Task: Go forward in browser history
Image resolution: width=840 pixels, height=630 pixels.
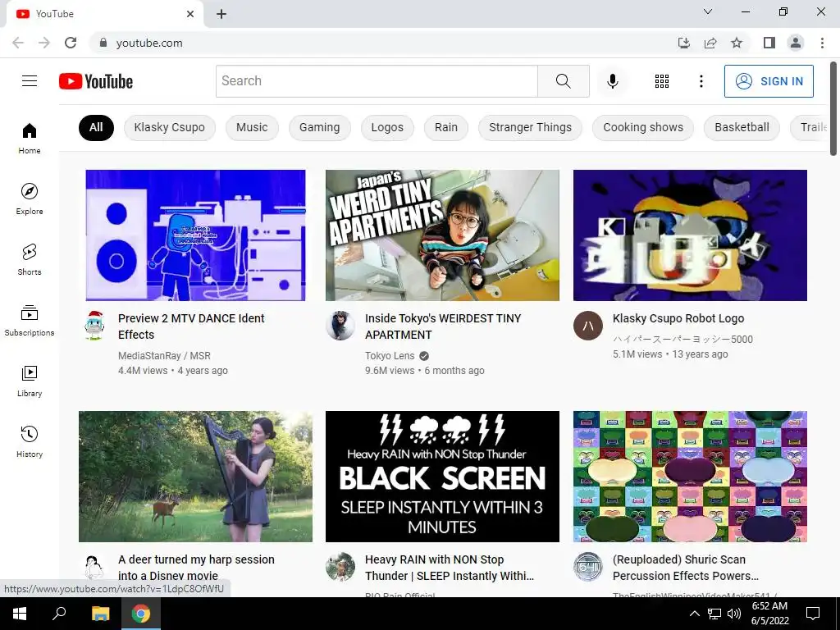Action: tap(44, 43)
